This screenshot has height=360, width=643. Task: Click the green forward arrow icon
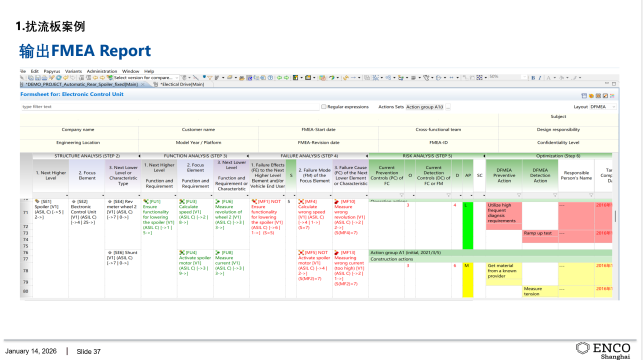point(286,77)
